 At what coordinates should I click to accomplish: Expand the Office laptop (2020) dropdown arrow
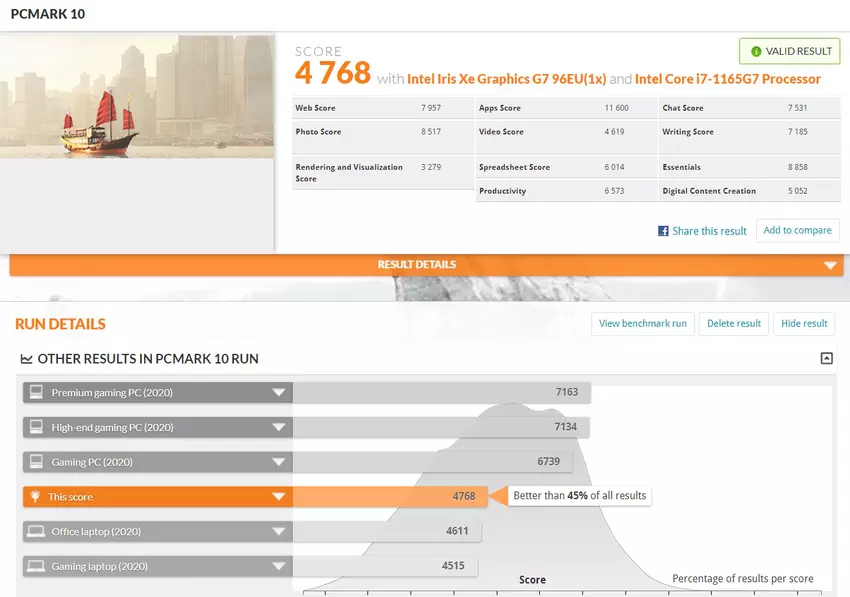(x=279, y=532)
